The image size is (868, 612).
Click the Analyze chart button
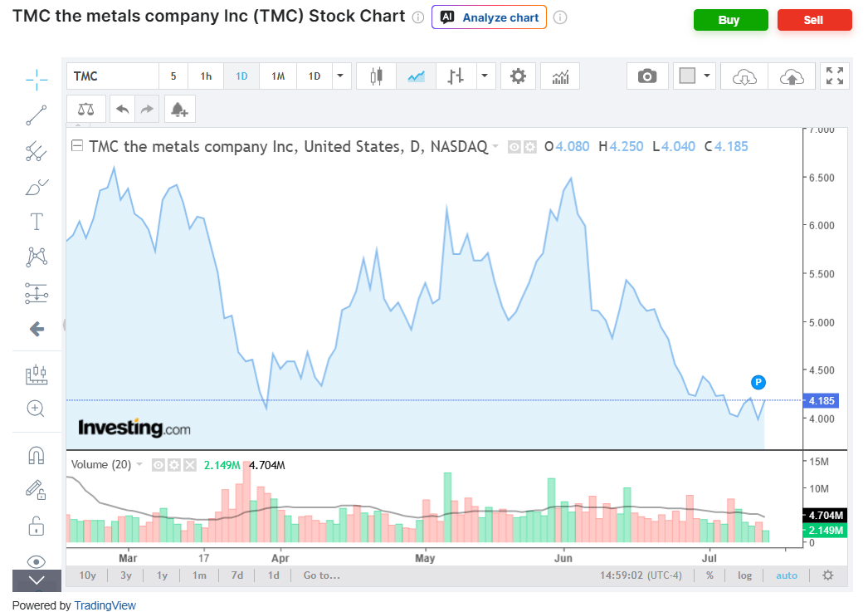pyautogui.click(x=489, y=17)
